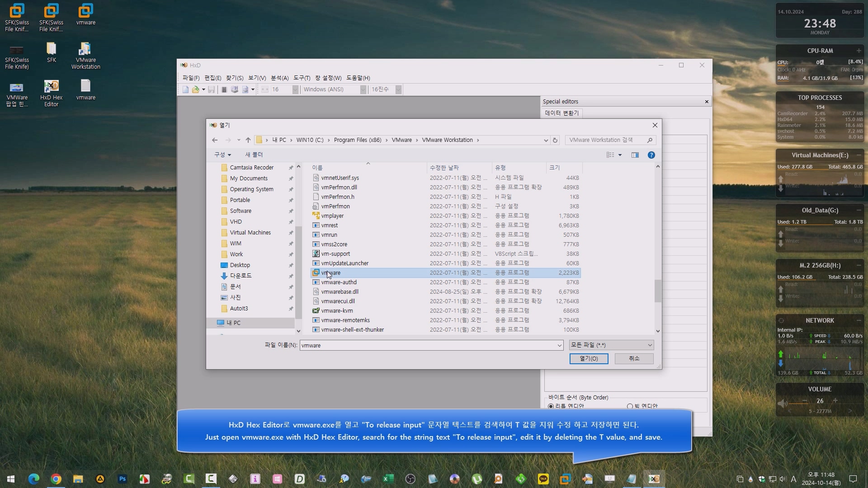Screen dimensions: 868x488
Task: Expand the 구성 organize dropdown
Action: pyautogui.click(x=222, y=155)
